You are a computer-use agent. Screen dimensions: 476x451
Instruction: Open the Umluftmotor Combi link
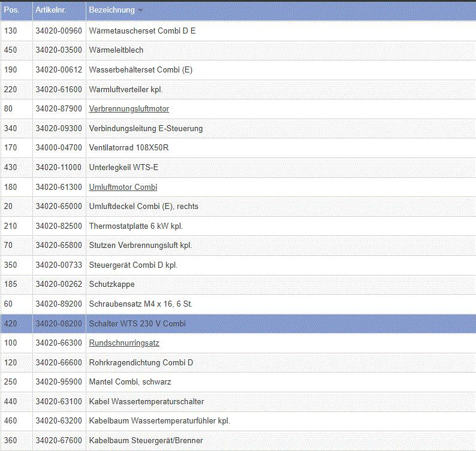point(123,187)
